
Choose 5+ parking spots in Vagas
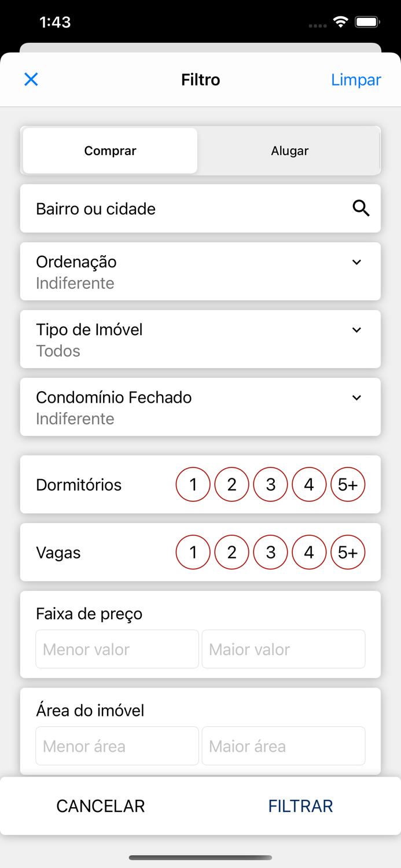pos(348,552)
